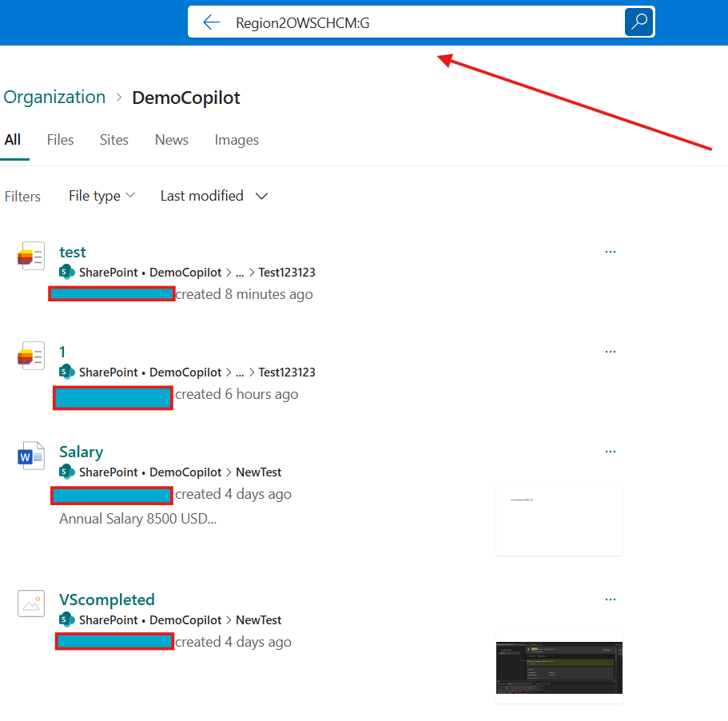Navigate to the NewTest folder link
The width and height of the screenshot is (728, 721).
pos(258,472)
